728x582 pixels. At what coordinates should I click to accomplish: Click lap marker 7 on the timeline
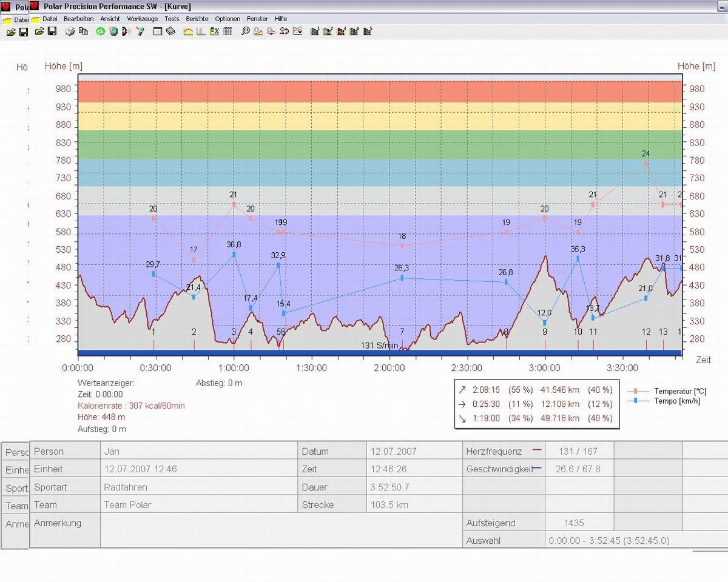pyautogui.click(x=402, y=332)
